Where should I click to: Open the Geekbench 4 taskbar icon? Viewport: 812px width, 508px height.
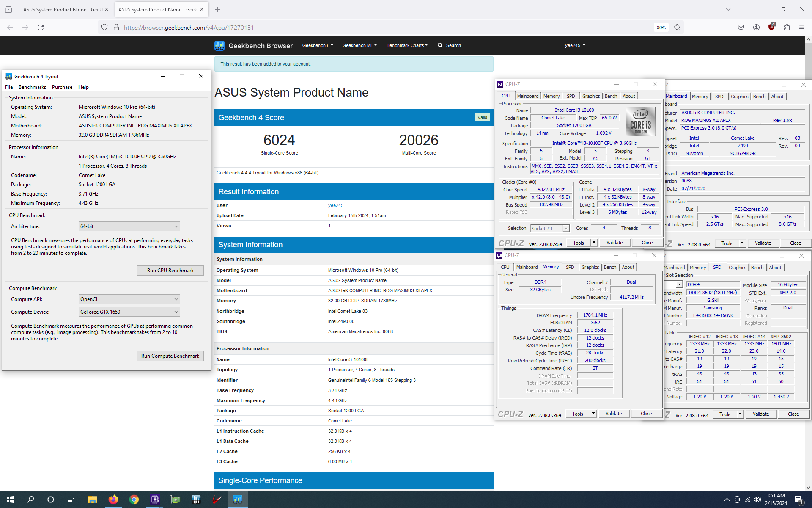point(237,500)
